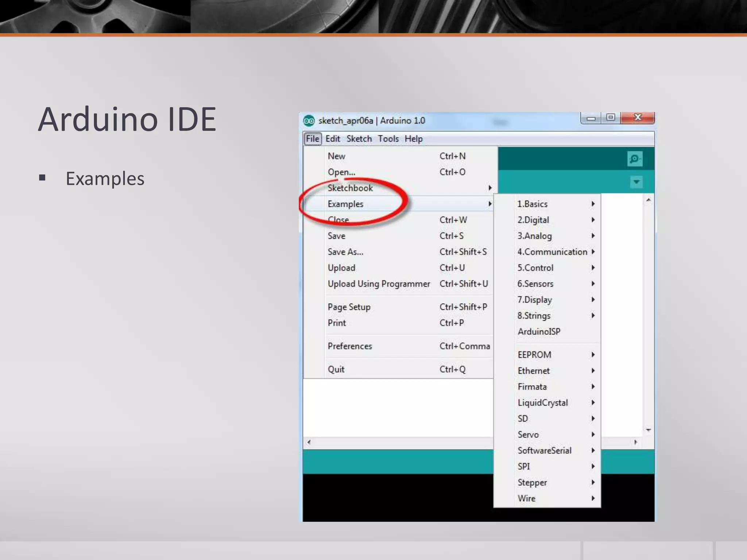Minimize the Arduino window
Image resolution: width=747 pixels, height=560 pixels.
(x=591, y=118)
